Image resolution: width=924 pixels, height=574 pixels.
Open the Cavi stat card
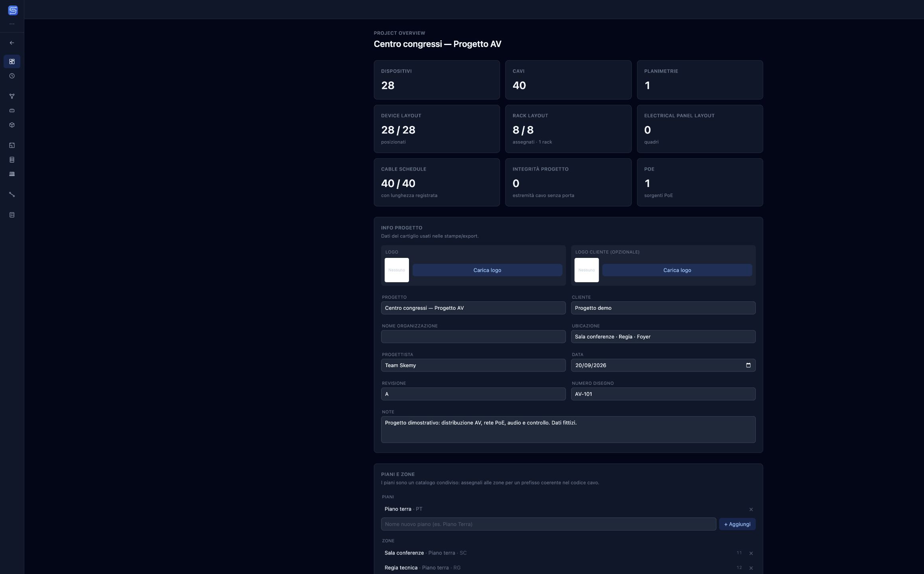[568, 80]
